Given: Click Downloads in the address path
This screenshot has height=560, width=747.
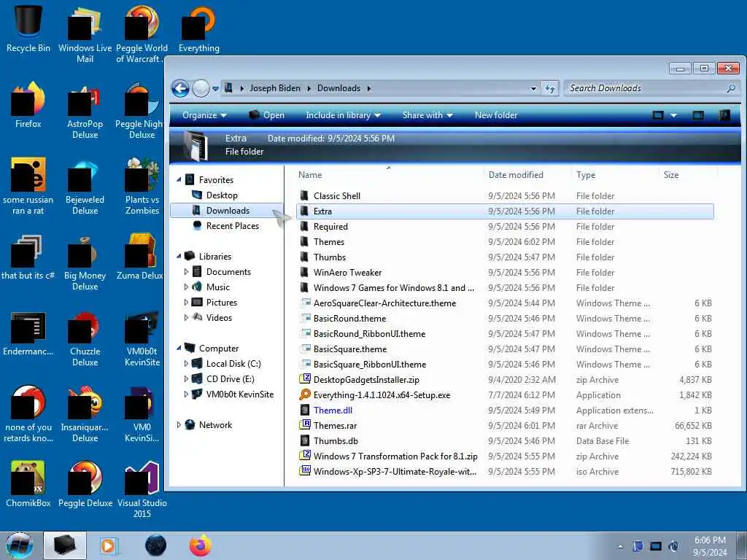Looking at the screenshot, I should pos(338,88).
